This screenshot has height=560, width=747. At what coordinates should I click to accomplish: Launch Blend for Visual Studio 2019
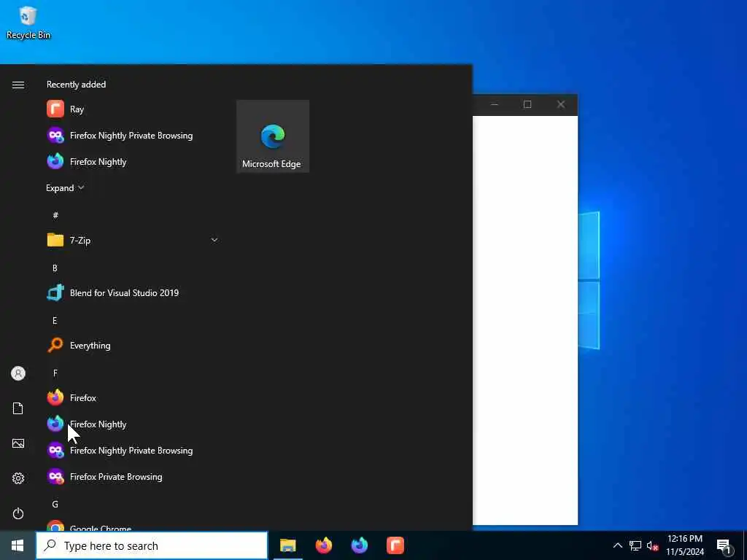(133, 293)
